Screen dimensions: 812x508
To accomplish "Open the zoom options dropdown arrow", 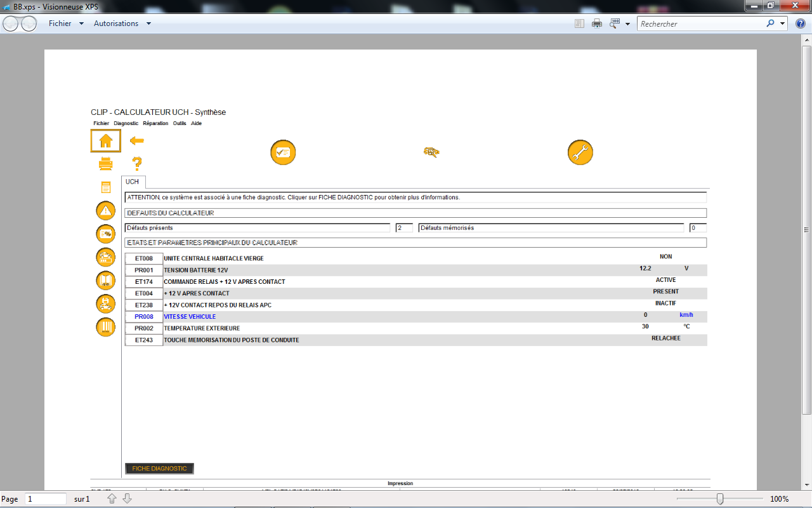I will [627, 24].
